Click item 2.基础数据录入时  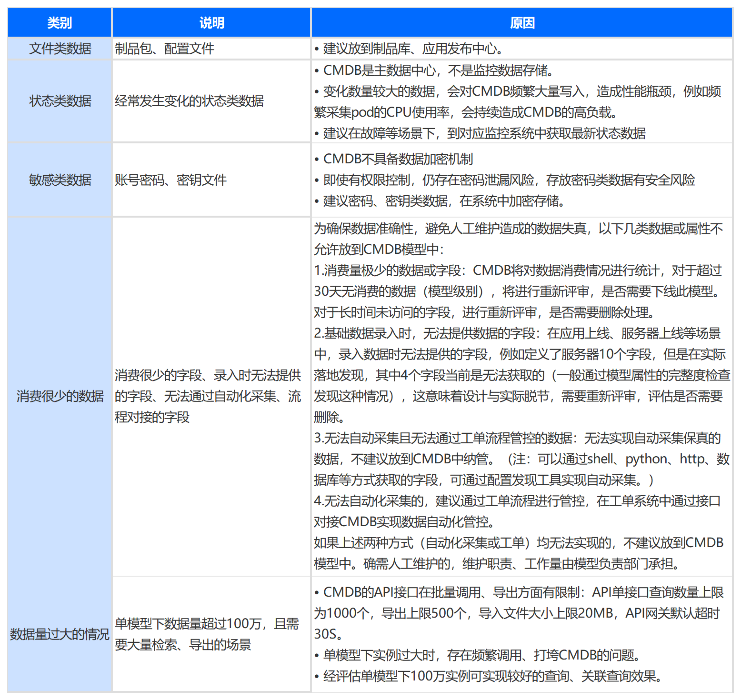522,375
